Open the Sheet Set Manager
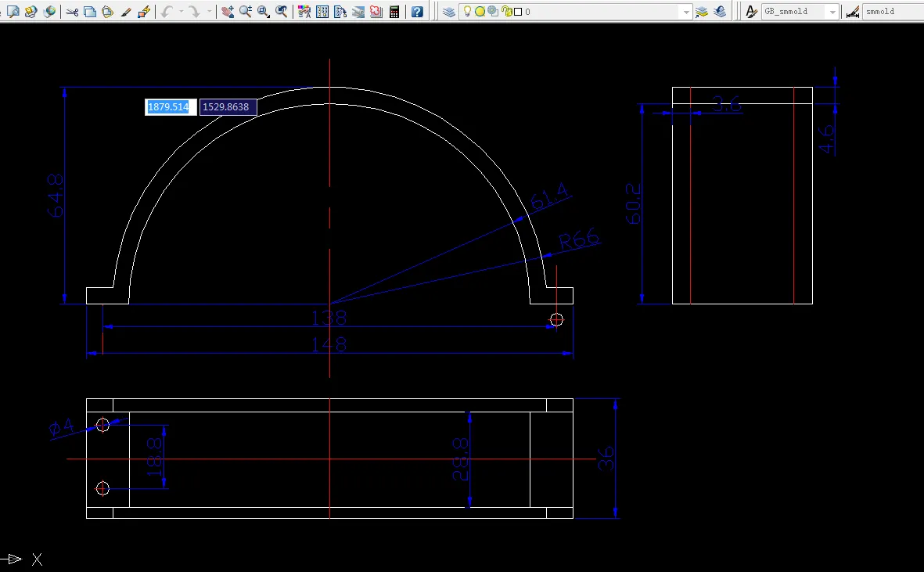The image size is (924, 572). click(358, 11)
